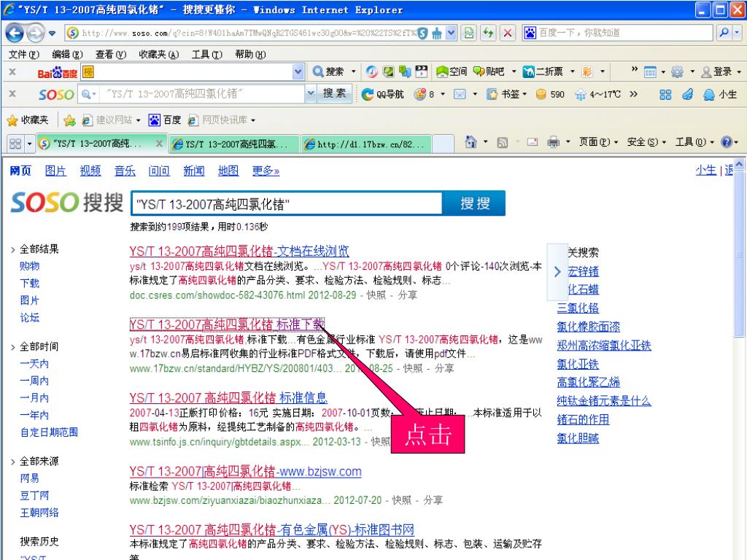Screen dimensions: 747x560
Task: Click the Baidu logo on Baidu toolbar
Action: [x=57, y=72]
